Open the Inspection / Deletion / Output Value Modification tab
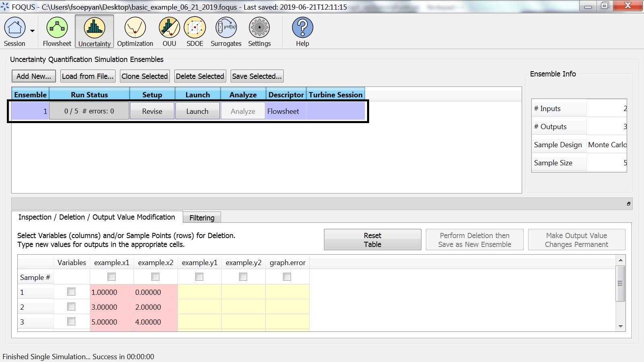This screenshot has height=362, width=644. click(97, 217)
